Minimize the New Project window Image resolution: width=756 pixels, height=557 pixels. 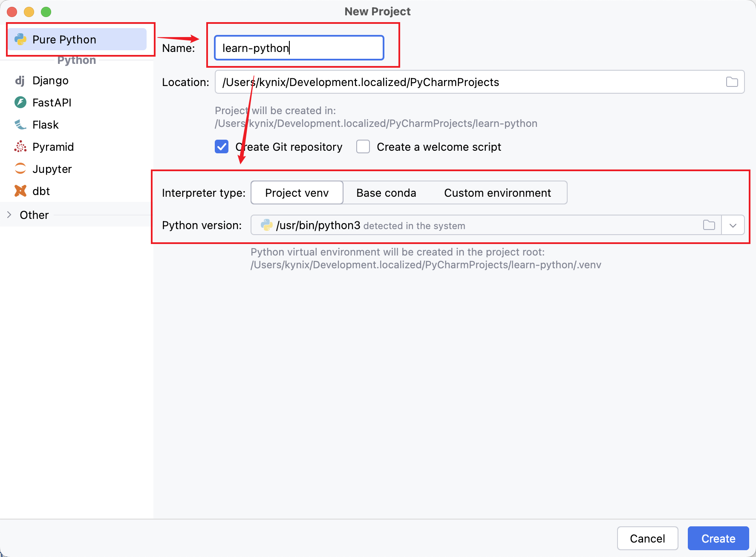tap(29, 12)
